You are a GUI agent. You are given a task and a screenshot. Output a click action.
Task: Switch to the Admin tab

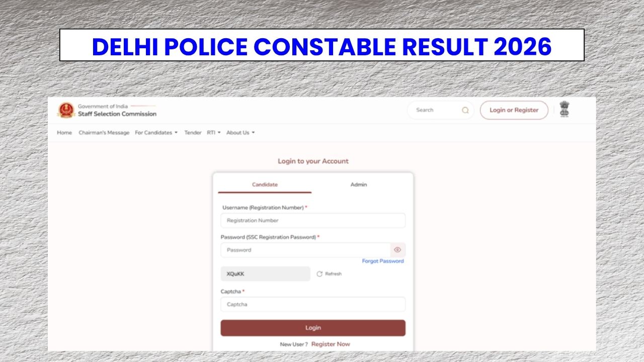[359, 185]
